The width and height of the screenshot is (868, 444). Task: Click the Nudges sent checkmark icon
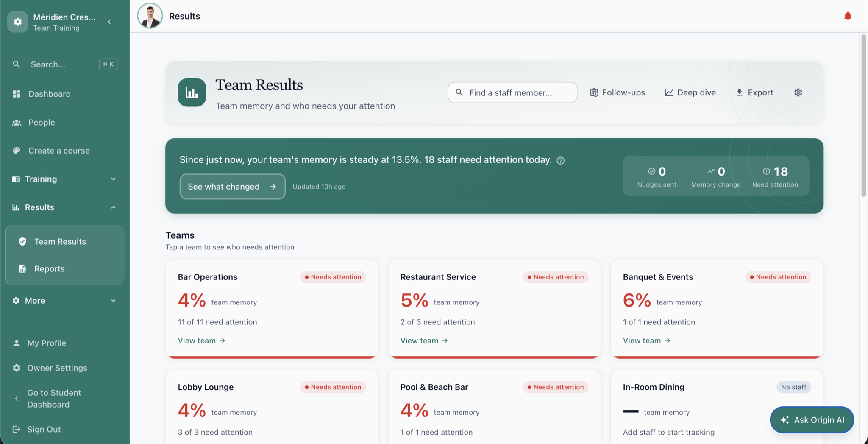pyautogui.click(x=651, y=171)
